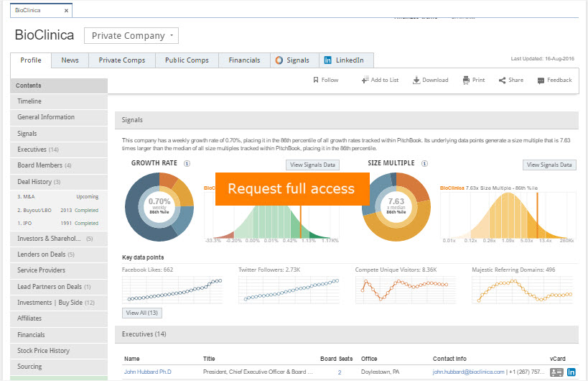The height and width of the screenshot is (381, 588).
Task: Click View Signals Data for Growth Rate
Action: [312, 165]
